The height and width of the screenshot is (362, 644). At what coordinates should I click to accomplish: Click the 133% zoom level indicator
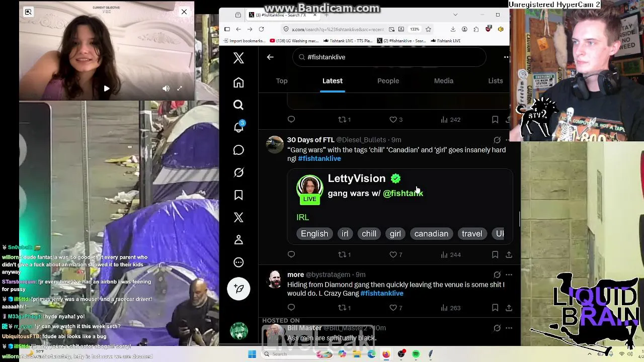click(x=415, y=29)
